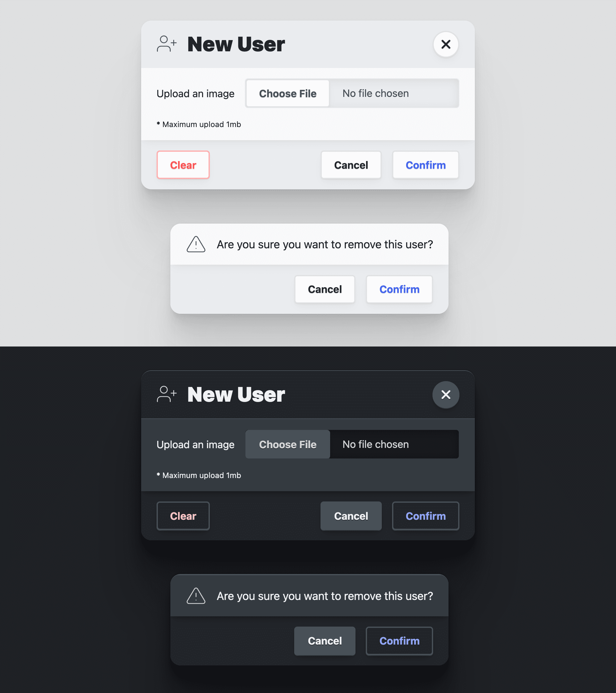Click the No file chosen input field
Image resolution: width=616 pixels, height=693 pixels.
[392, 93]
